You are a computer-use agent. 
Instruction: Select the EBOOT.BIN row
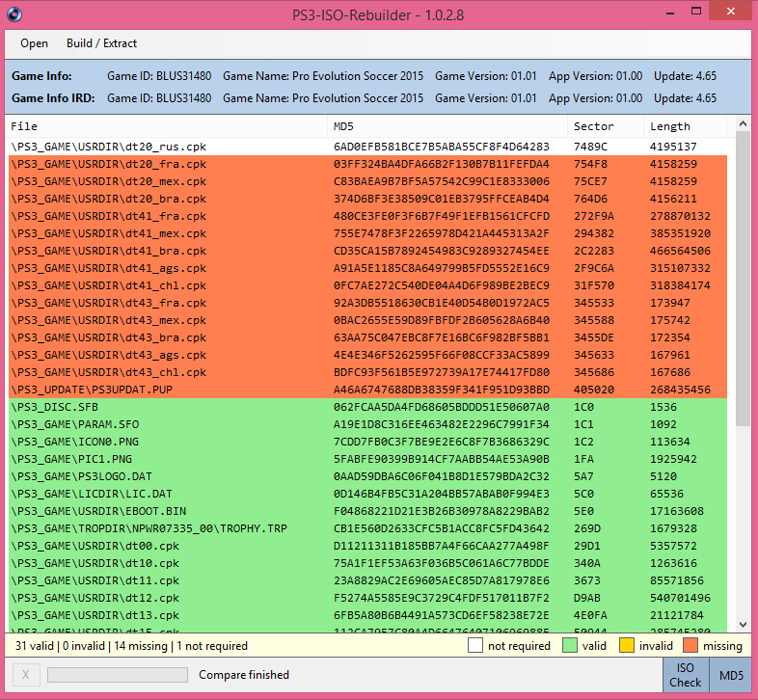[x=367, y=511]
